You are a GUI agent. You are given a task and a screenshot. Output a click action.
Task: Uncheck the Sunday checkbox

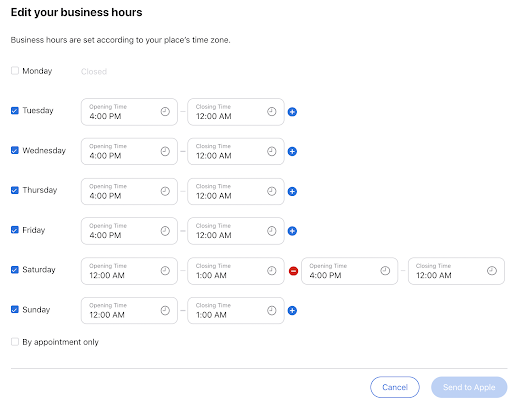[x=15, y=309]
